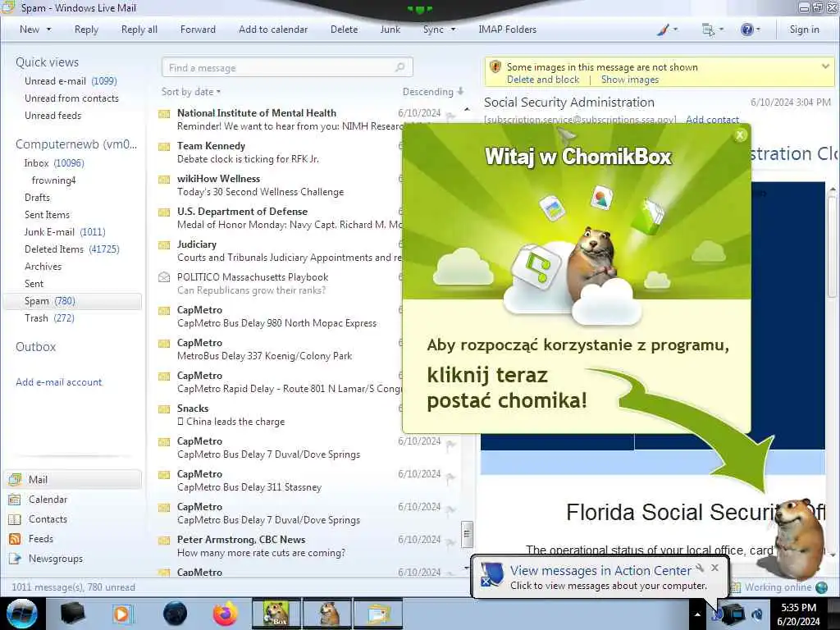Viewport: 840px width, 630px height.
Task: Click Reply in the toolbar
Action: (x=86, y=30)
